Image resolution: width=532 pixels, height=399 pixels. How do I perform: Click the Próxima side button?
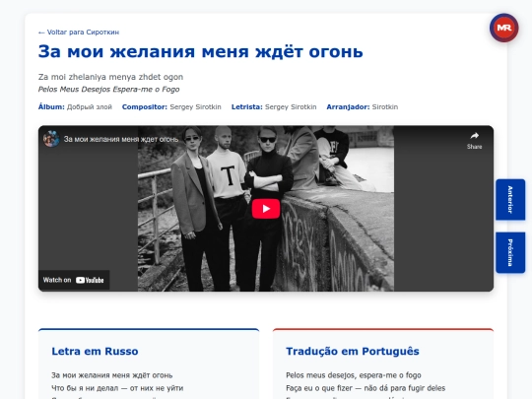click(510, 252)
